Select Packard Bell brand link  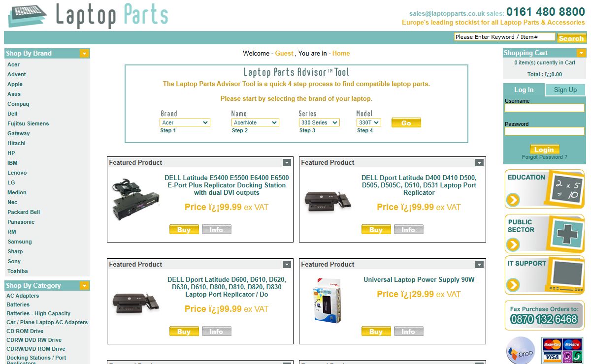(24, 212)
